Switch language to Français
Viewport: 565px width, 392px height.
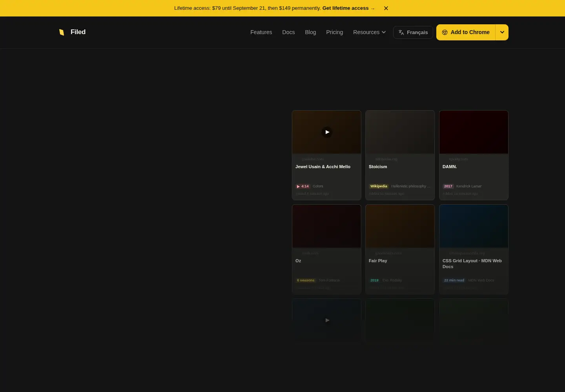tap(413, 33)
